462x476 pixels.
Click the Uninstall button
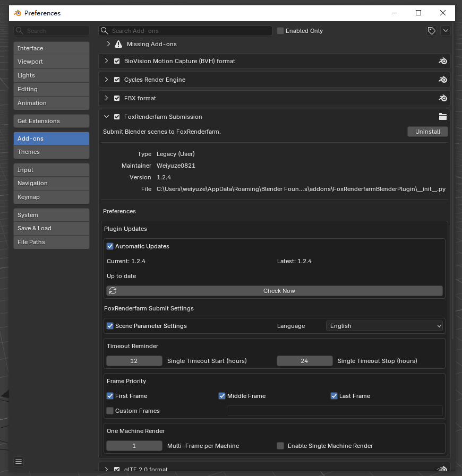(427, 132)
